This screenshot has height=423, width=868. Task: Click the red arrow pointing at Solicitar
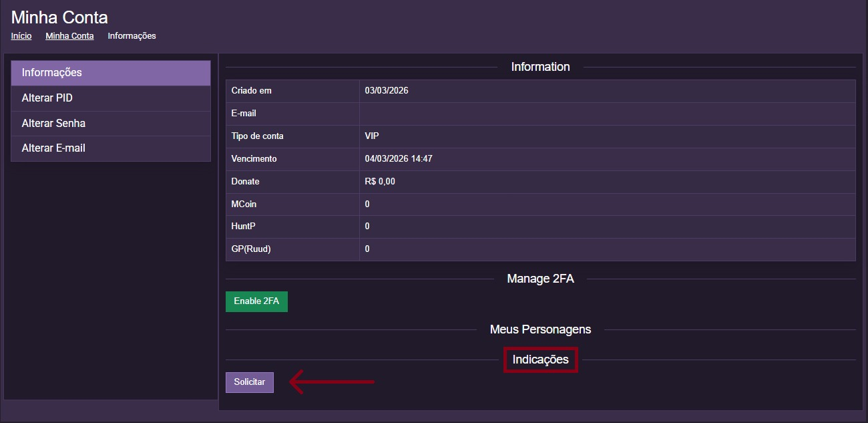coord(331,382)
